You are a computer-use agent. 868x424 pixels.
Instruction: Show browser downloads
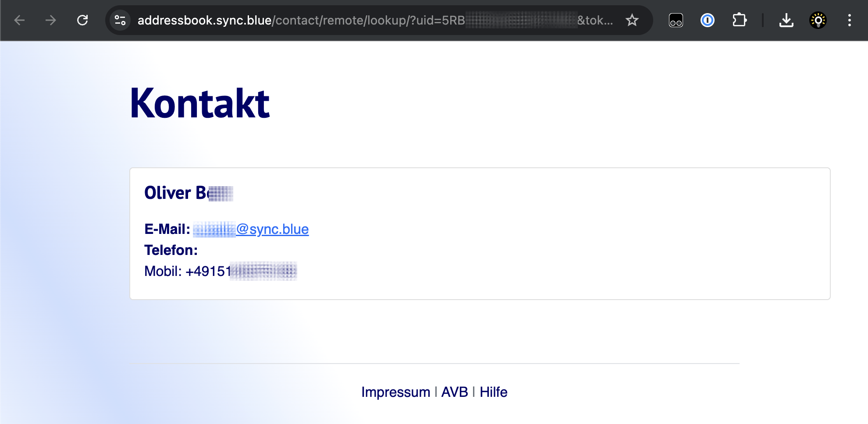pyautogui.click(x=786, y=20)
